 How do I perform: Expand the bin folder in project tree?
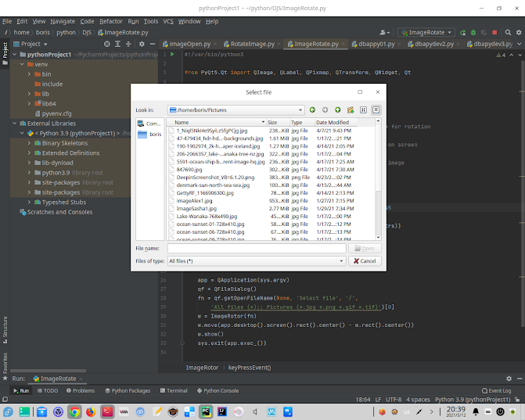click(x=29, y=74)
